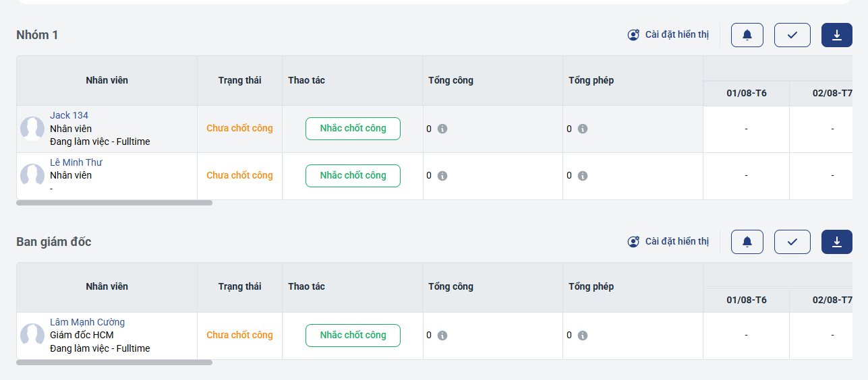This screenshot has width=868, height=380.
Task: Open Cài đặt hiển thị for Nhóm 1
Action: (668, 35)
